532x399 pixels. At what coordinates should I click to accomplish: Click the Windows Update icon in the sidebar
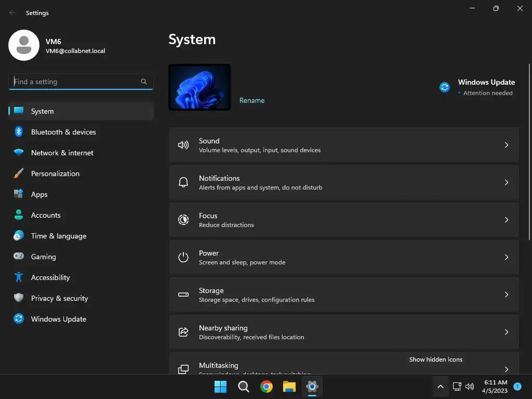19,318
